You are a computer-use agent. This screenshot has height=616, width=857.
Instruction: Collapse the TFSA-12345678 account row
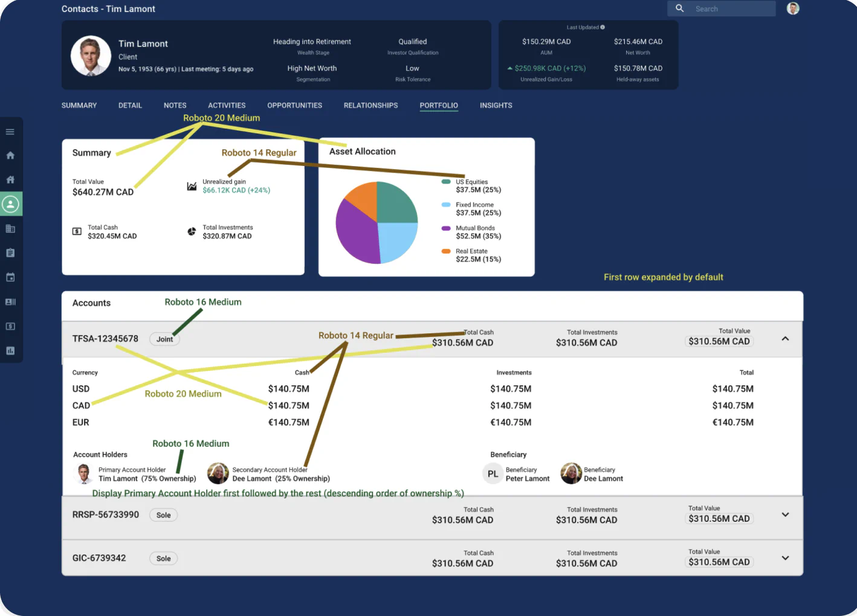point(785,339)
